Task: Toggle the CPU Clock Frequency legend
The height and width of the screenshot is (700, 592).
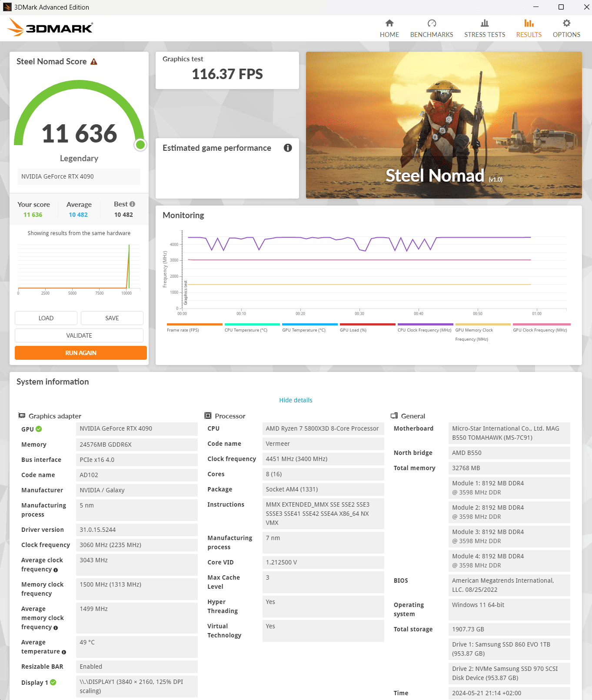Action: coord(425,328)
